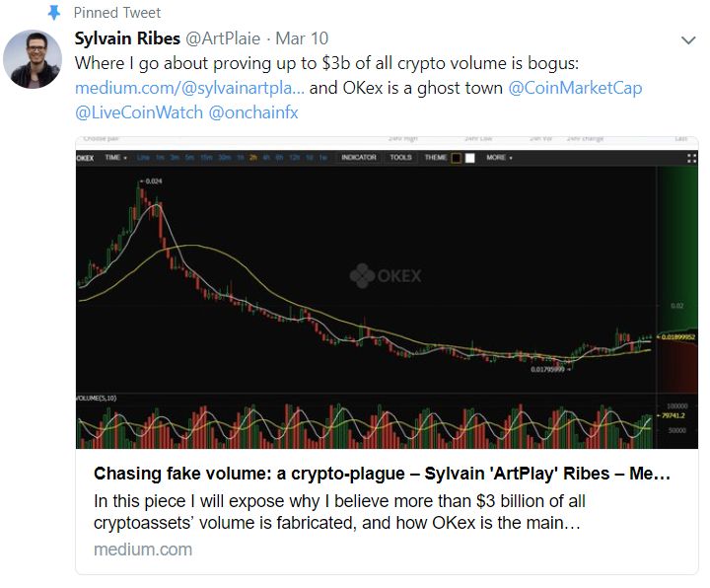
Task: Open the @CoinMarketCap mention
Action: click(575, 88)
